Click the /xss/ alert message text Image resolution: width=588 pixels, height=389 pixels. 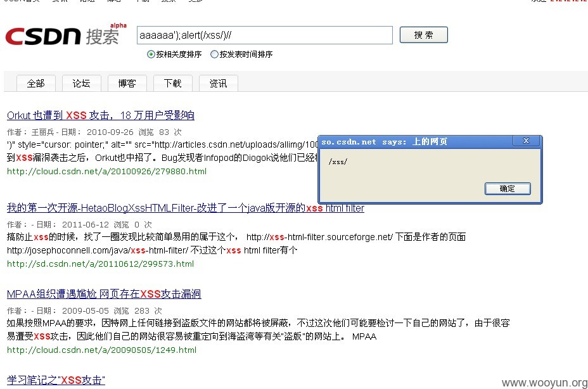[338, 162]
